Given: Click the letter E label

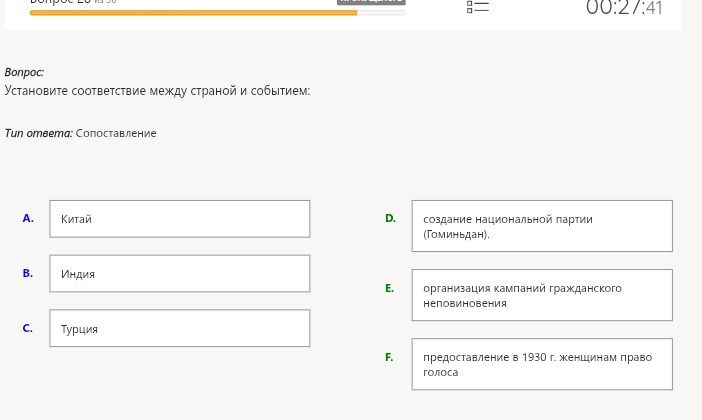Looking at the screenshot, I should coord(390,288).
